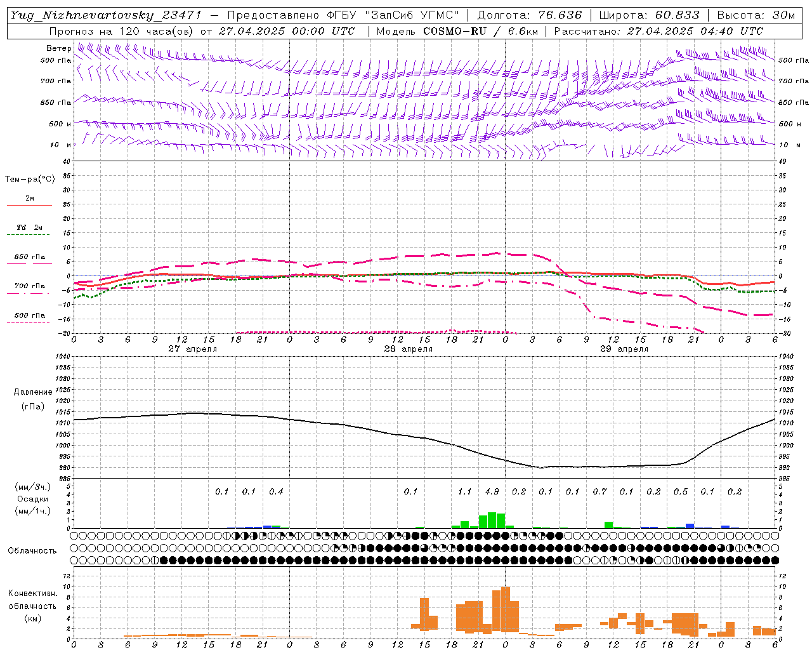812x650 pixels.
Task: Click the 'Тем-ра(°C)' panel label
Action: click(x=30, y=180)
